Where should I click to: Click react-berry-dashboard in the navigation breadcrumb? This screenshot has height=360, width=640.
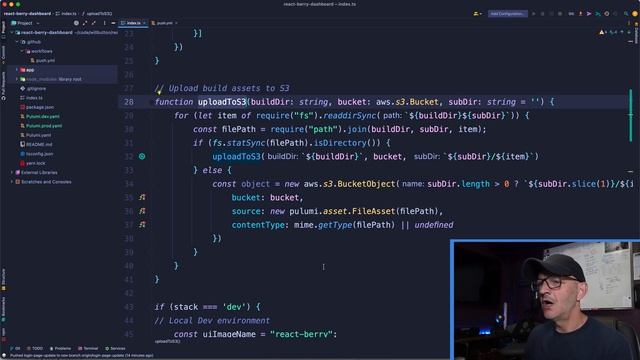tap(27, 13)
